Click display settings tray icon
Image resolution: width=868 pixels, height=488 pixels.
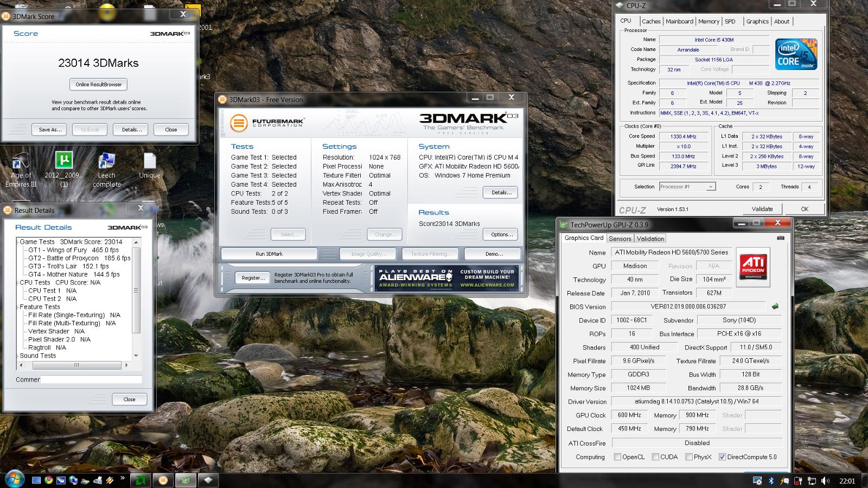(x=757, y=481)
